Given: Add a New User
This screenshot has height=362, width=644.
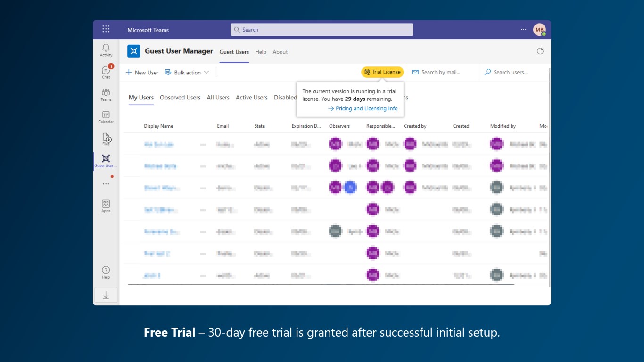Looking at the screenshot, I should [x=142, y=73].
